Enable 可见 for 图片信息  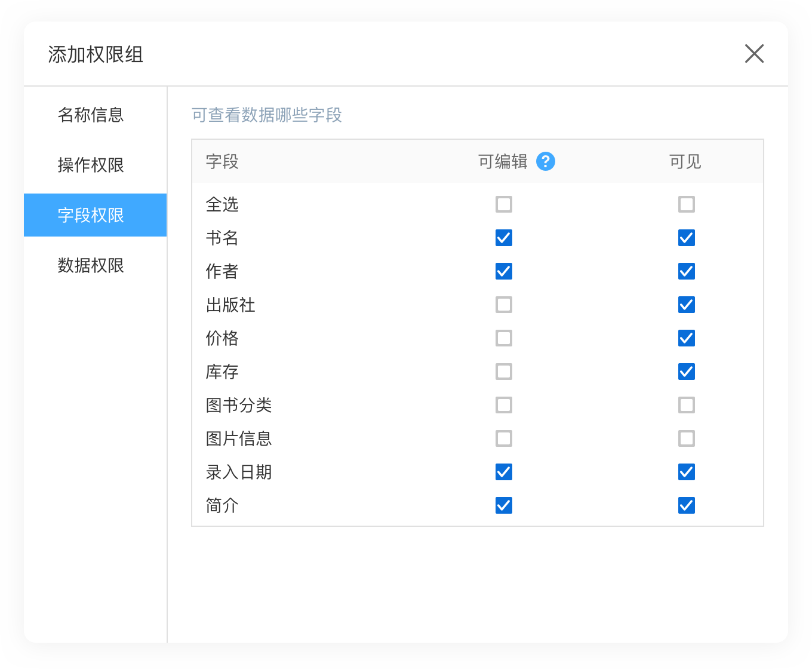click(686, 438)
